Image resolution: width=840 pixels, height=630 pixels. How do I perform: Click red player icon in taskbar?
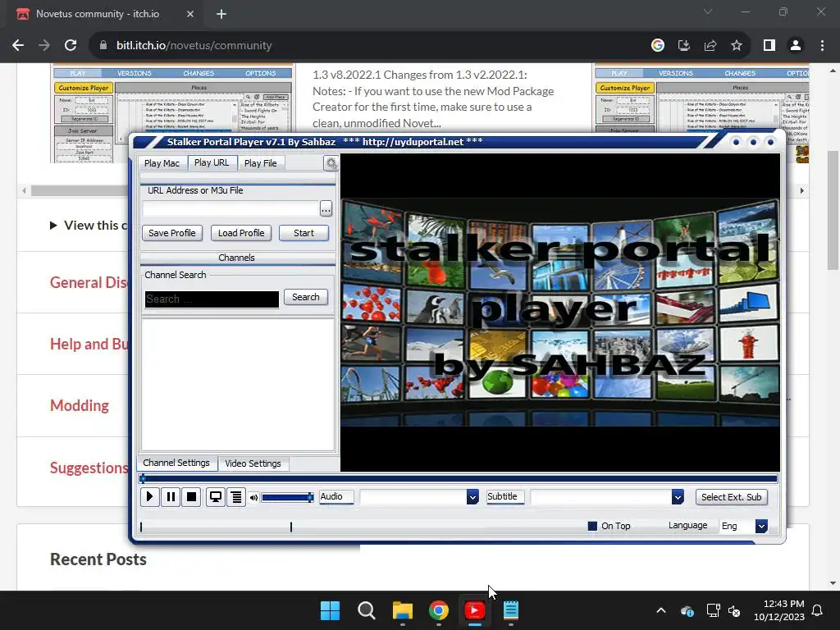[x=475, y=610]
